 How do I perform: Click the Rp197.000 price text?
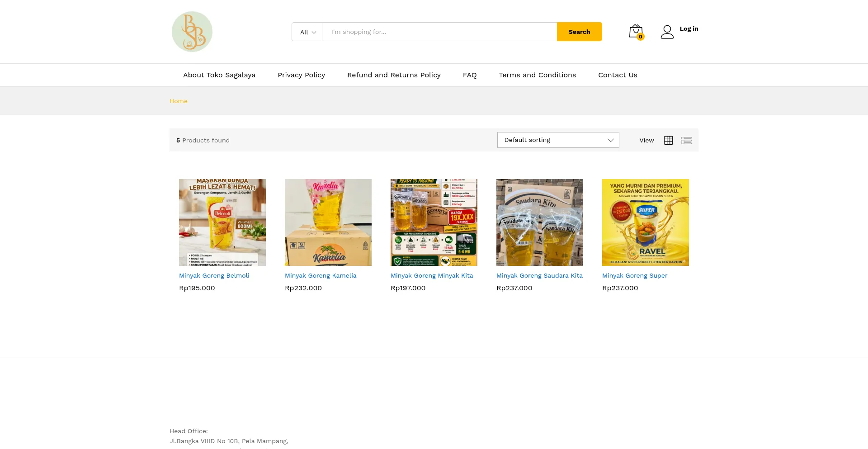(408, 288)
